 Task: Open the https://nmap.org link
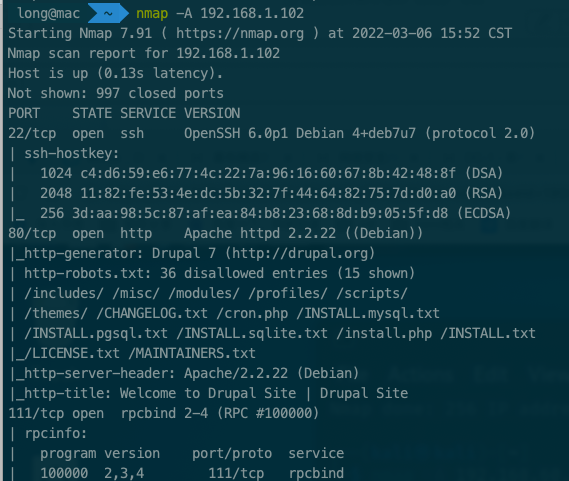[x=240, y=34]
